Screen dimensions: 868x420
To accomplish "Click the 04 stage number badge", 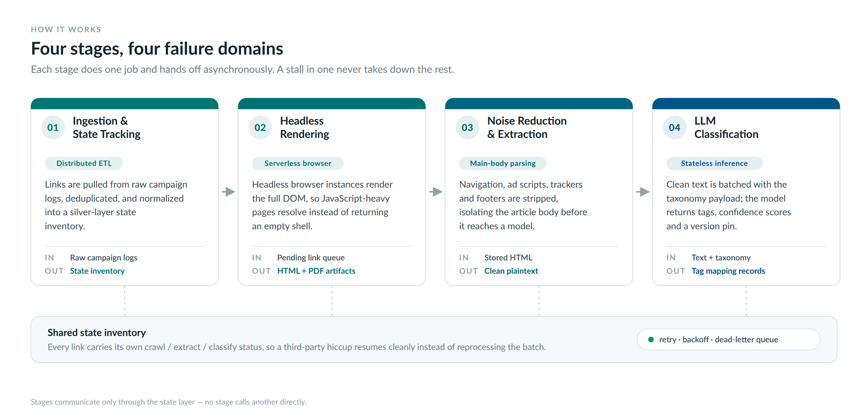I will [675, 127].
